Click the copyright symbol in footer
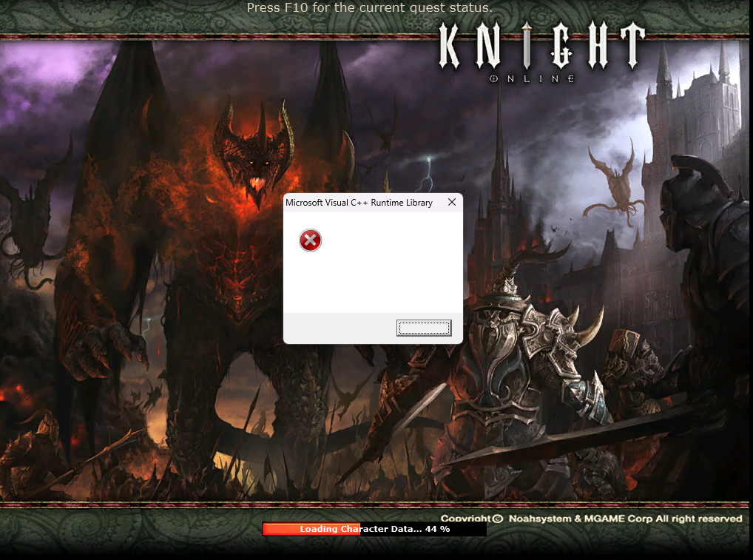Screen dimensions: 753x560 [498, 519]
